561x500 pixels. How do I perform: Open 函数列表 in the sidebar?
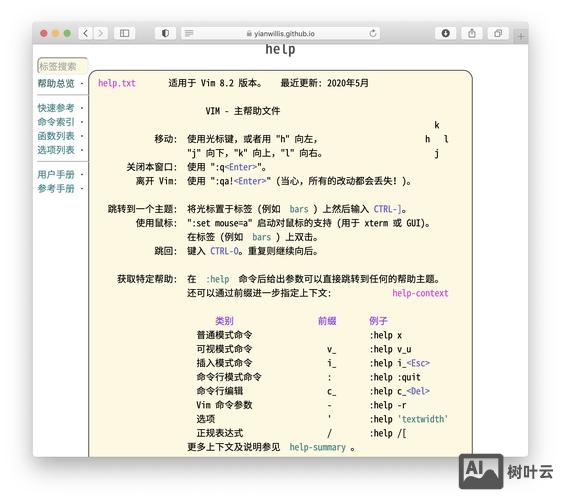[56, 136]
